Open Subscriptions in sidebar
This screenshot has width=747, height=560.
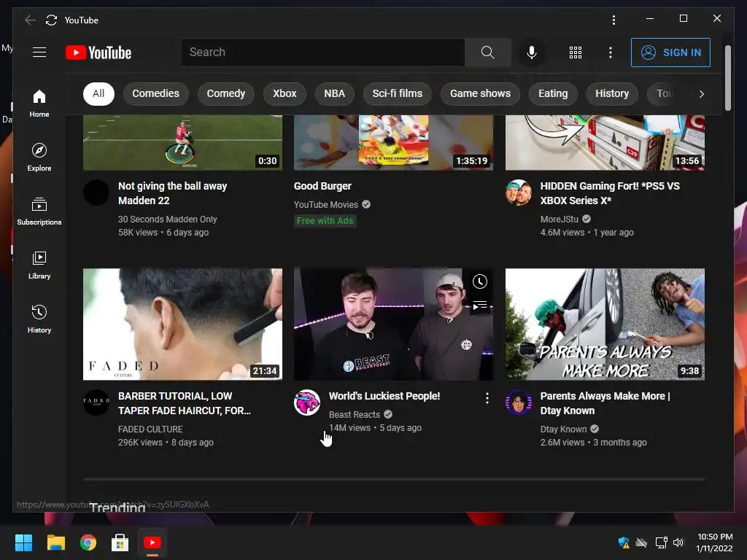[x=39, y=211]
